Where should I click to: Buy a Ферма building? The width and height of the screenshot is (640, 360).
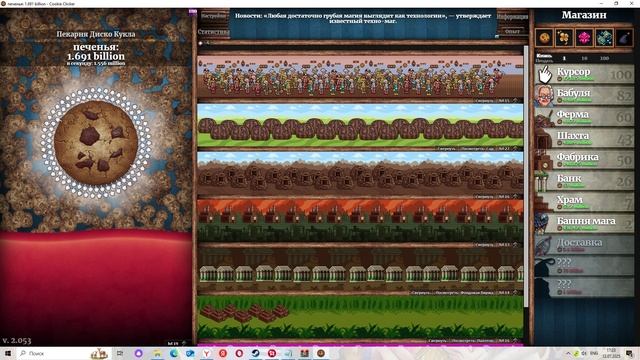585,117
